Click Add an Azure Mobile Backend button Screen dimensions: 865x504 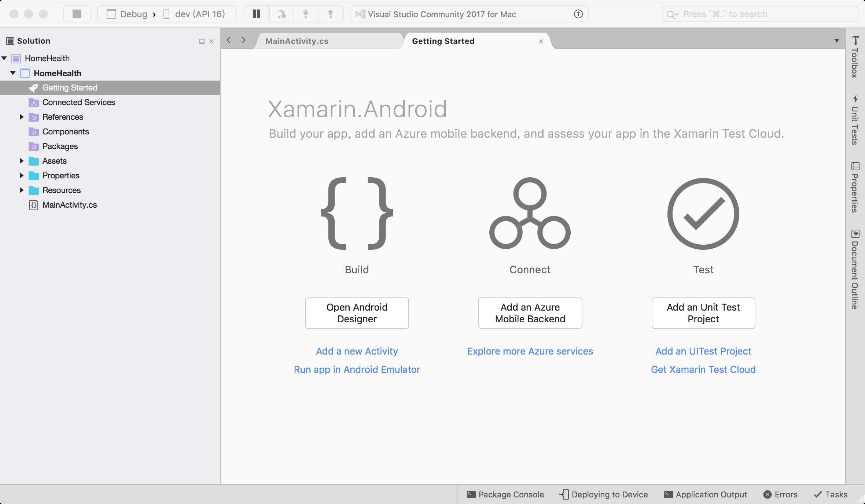[x=530, y=313]
